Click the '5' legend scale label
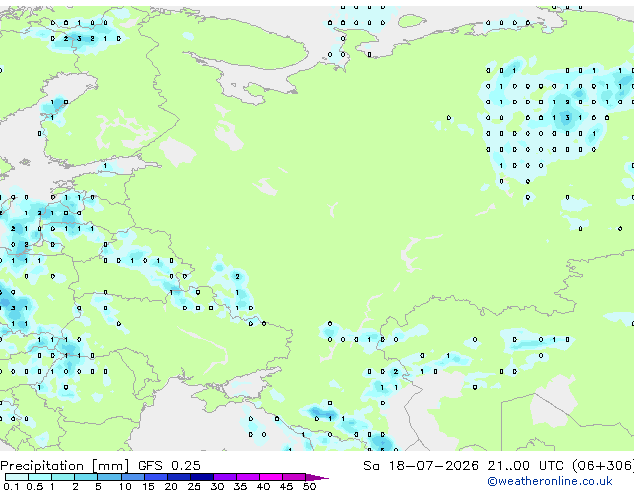This screenshot has width=634, height=490. tap(98, 486)
